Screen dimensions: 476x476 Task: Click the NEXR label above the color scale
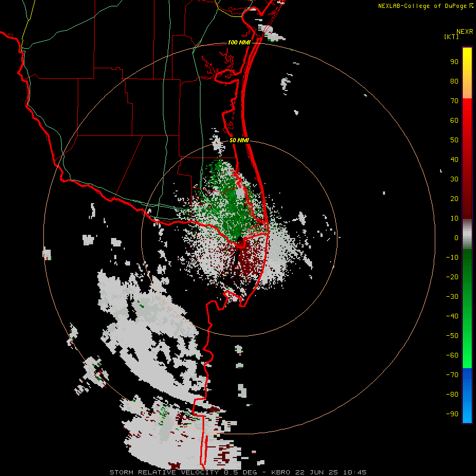pos(465,32)
